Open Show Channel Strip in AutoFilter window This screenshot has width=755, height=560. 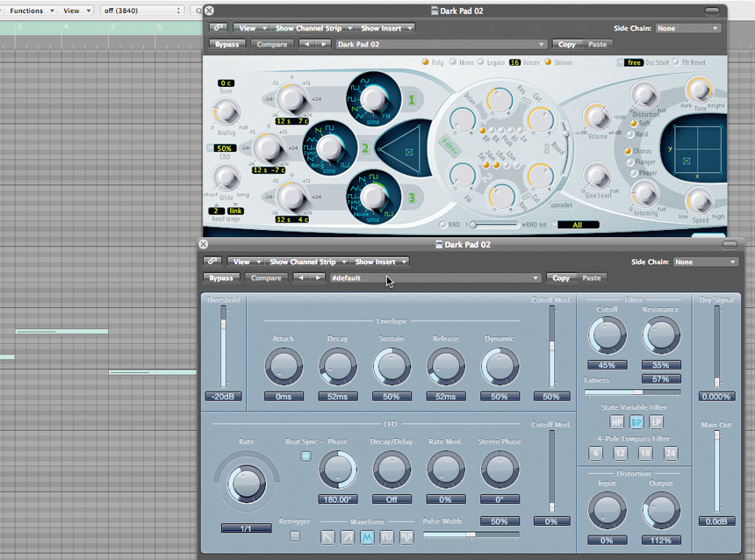pyautogui.click(x=306, y=262)
